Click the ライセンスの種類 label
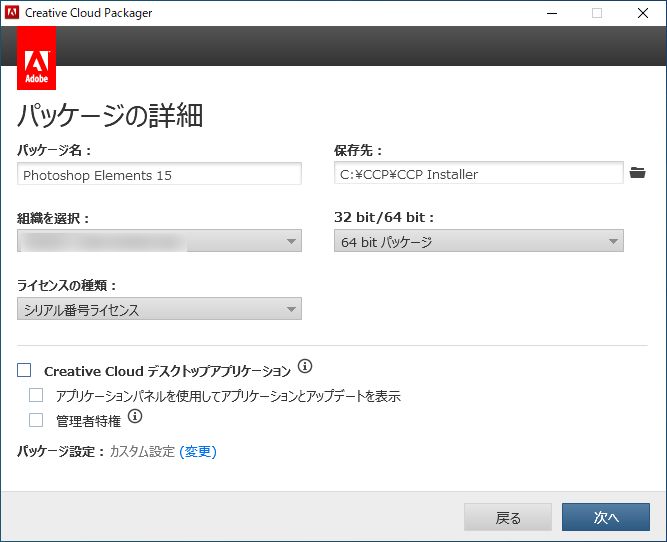Image resolution: width=667 pixels, height=542 pixels. (x=66, y=285)
